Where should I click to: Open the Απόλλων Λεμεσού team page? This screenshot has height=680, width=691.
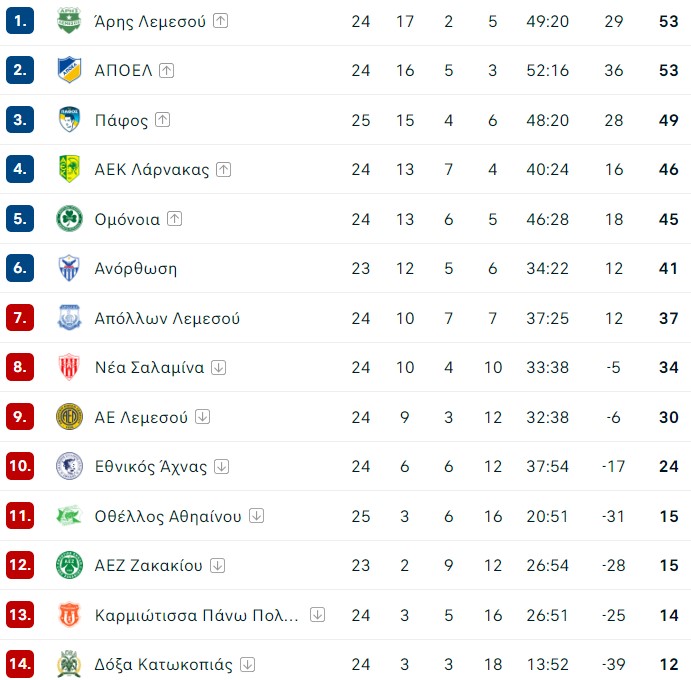pyautogui.click(x=167, y=318)
